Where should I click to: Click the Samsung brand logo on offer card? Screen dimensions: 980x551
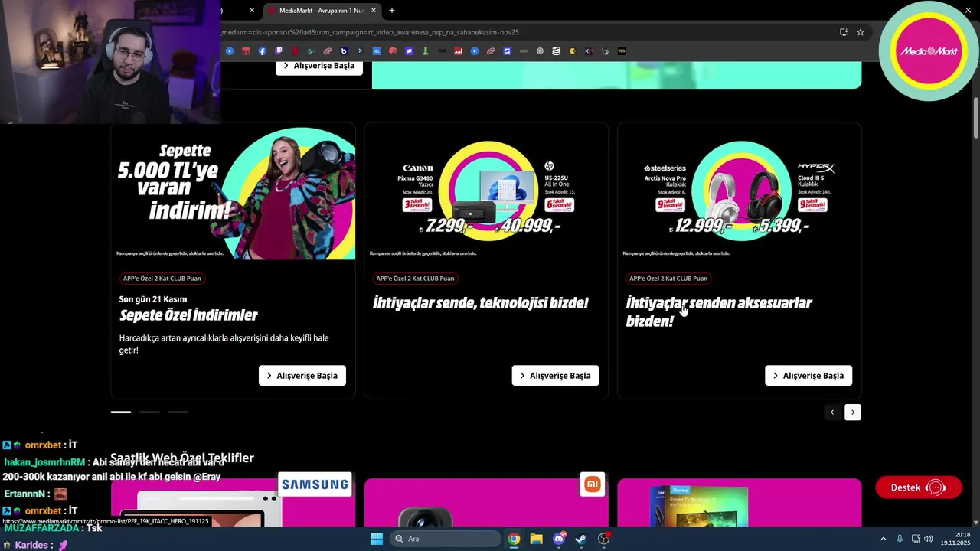click(315, 484)
